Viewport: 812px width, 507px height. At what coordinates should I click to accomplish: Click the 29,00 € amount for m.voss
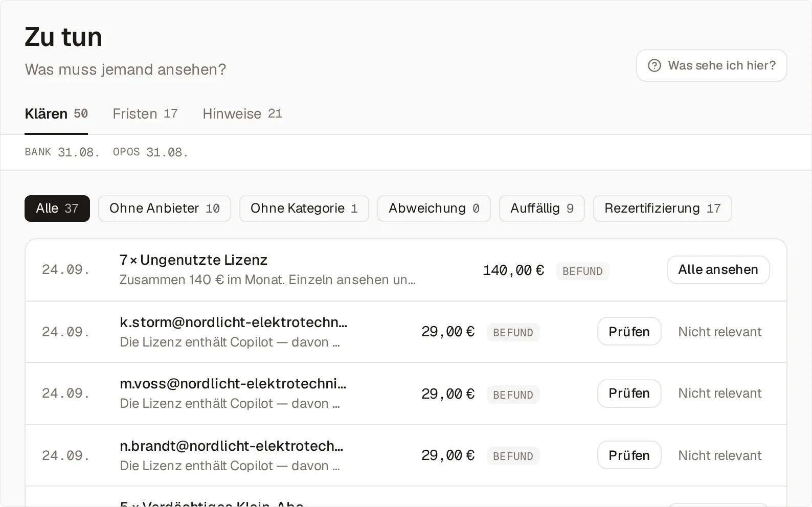tap(448, 394)
